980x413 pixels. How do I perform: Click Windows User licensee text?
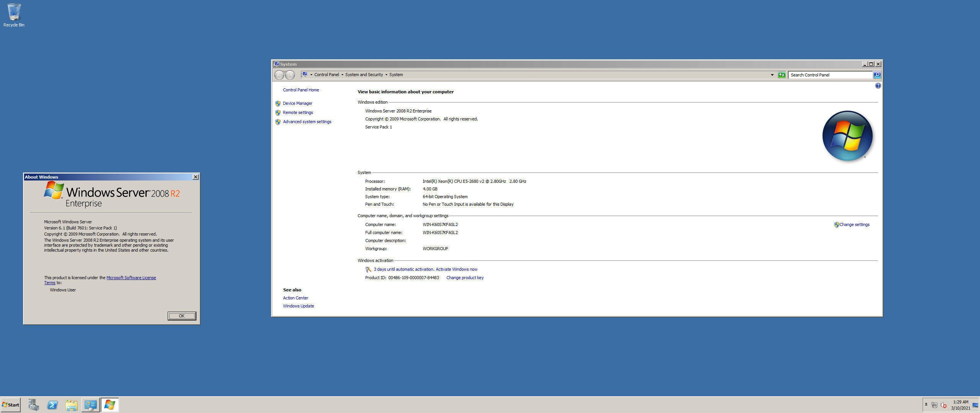(63, 290)
